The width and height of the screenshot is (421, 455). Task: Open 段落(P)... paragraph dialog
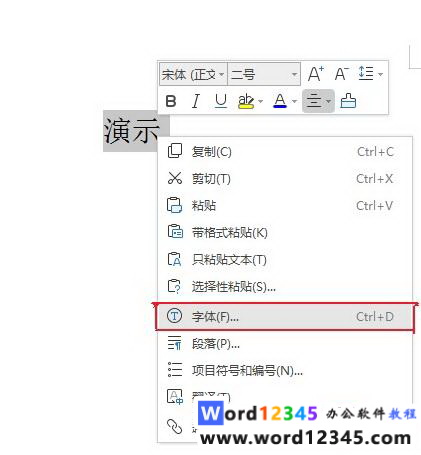285,343
